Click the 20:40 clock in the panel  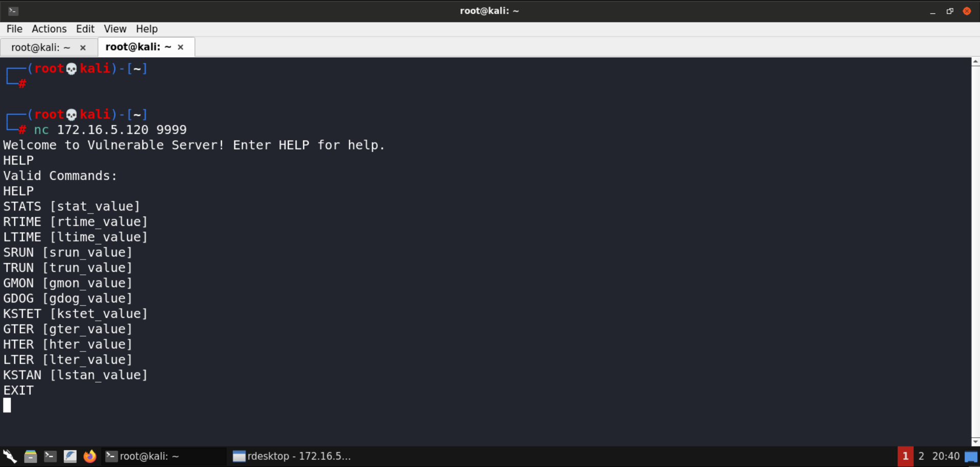pyautogui.click(x=946, y=456)
